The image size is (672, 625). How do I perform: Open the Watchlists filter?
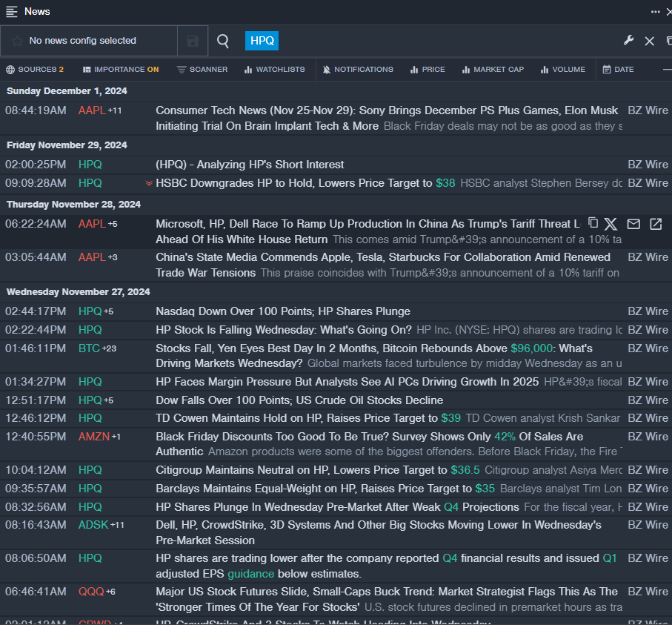[x=274, y=70]
